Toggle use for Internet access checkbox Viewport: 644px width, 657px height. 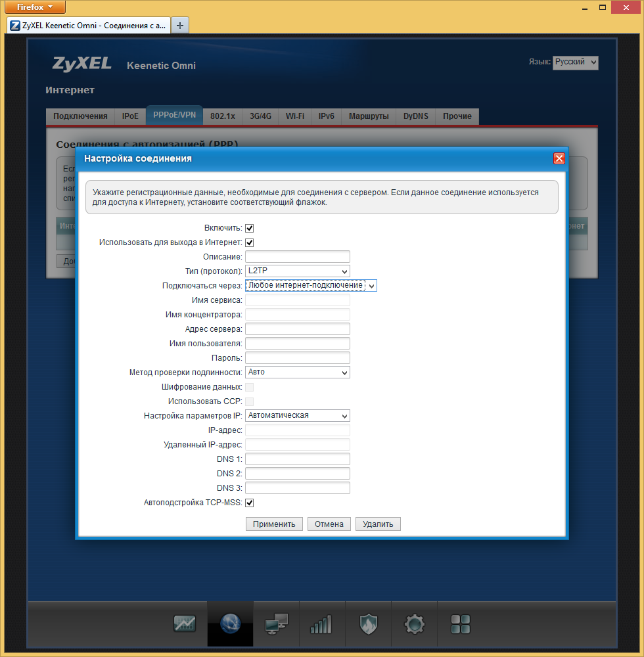(x=249, y=242)
